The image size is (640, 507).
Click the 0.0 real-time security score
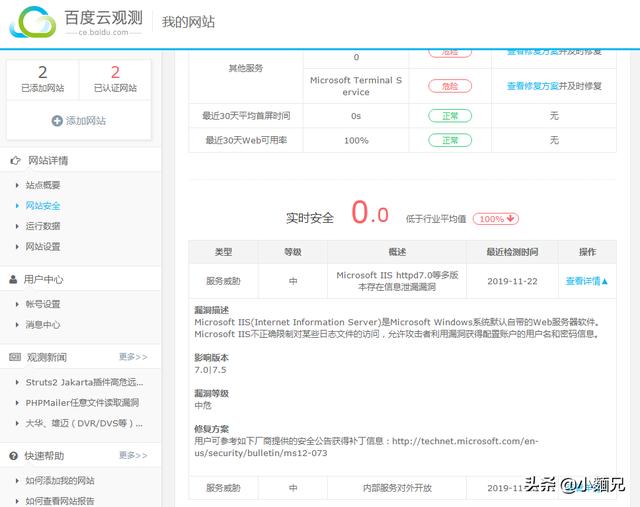370,213
